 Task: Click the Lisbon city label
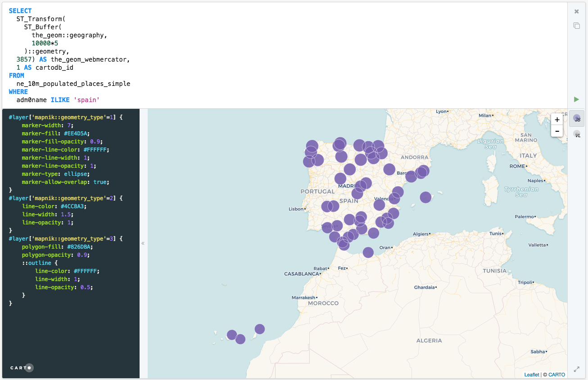click(x=296, y=209)
